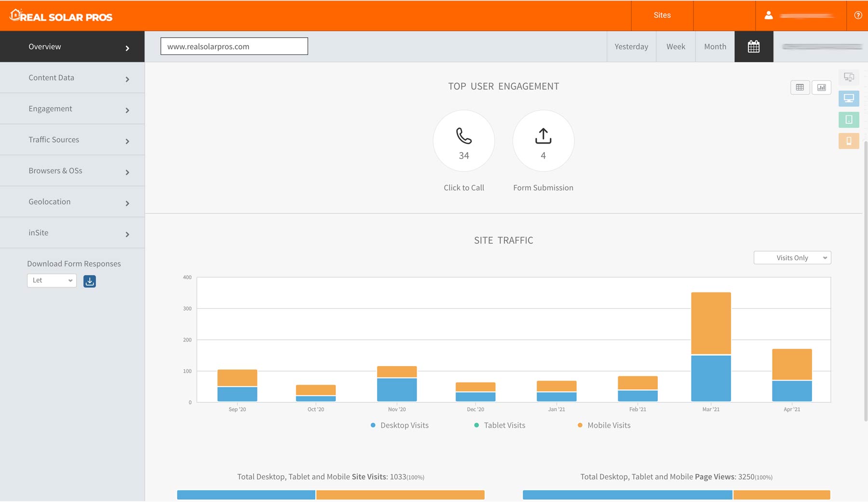
Task: Click the Form Submission upload icon
Action: pos(543,136)
